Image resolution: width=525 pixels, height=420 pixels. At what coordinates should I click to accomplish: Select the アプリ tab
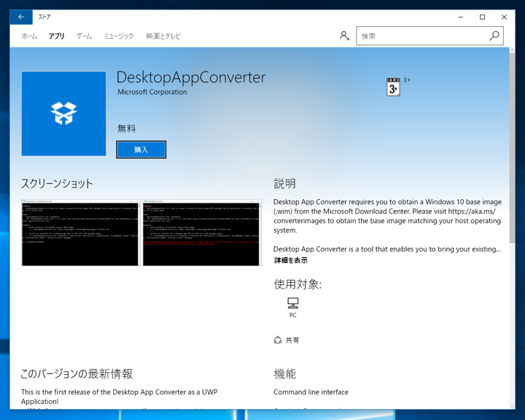(56, 36)
